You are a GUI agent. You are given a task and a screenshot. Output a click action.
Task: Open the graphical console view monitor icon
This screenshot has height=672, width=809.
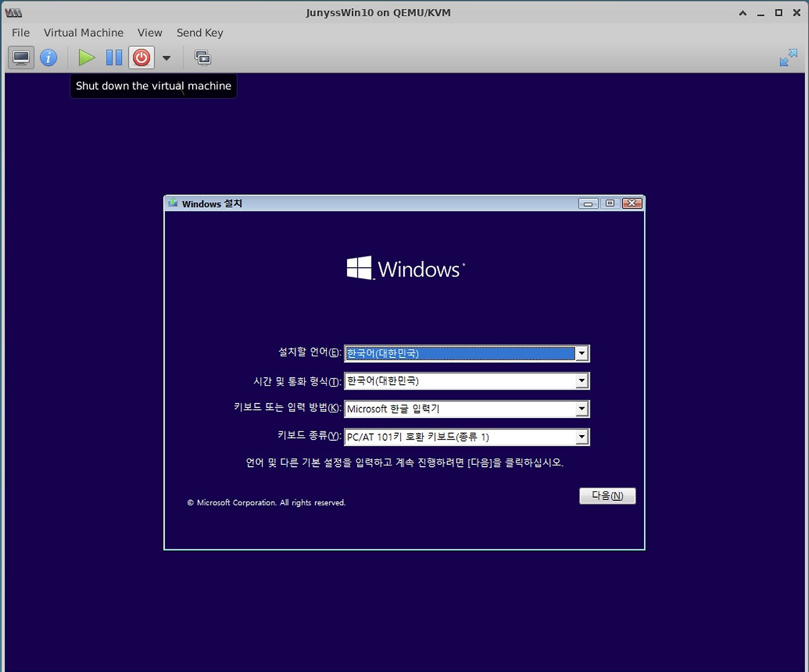21,57
